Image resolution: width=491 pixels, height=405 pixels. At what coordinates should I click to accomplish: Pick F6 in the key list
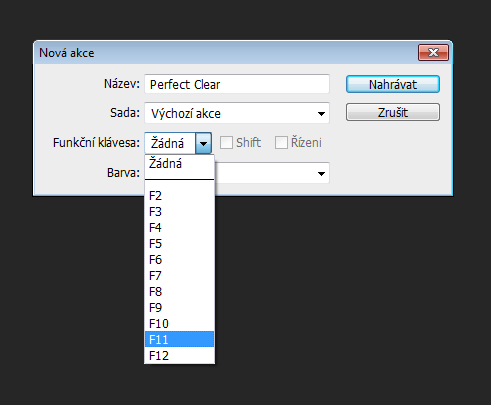(179, 259)
